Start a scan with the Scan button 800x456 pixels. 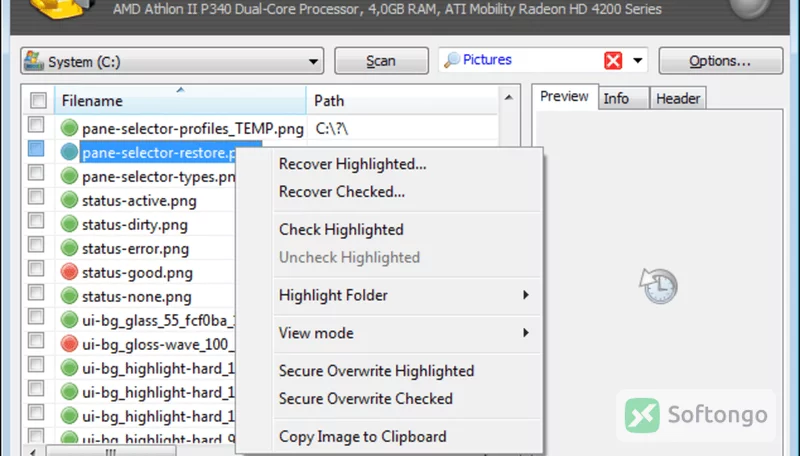point(381,61)
